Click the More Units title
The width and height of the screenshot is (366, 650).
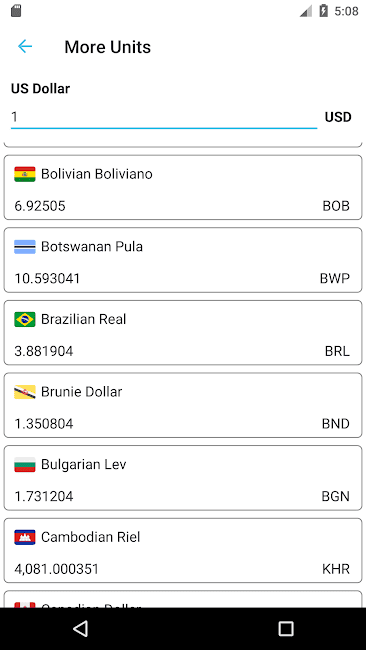pyautogui.click(x=108, y=47)
